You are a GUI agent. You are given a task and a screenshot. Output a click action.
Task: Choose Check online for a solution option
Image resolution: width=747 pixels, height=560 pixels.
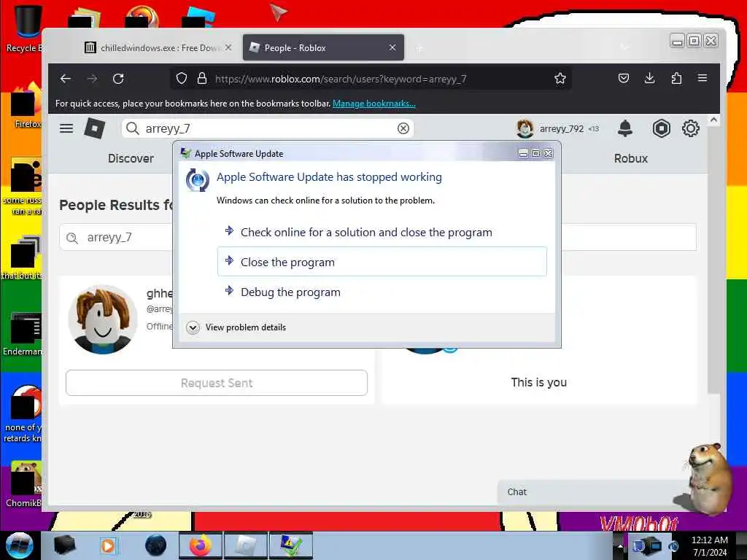click(382, 233)
